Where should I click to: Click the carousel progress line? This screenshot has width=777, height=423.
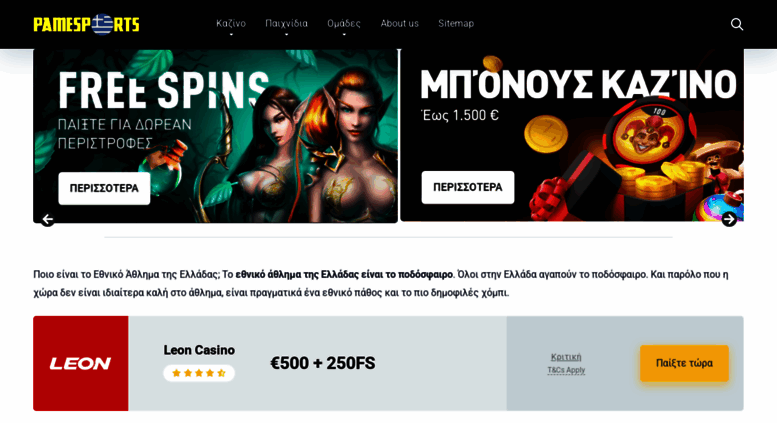(388, 237)
